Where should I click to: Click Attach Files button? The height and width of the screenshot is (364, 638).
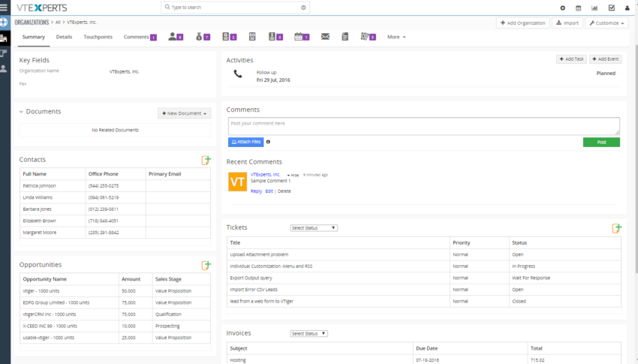(x=245, y=142)
